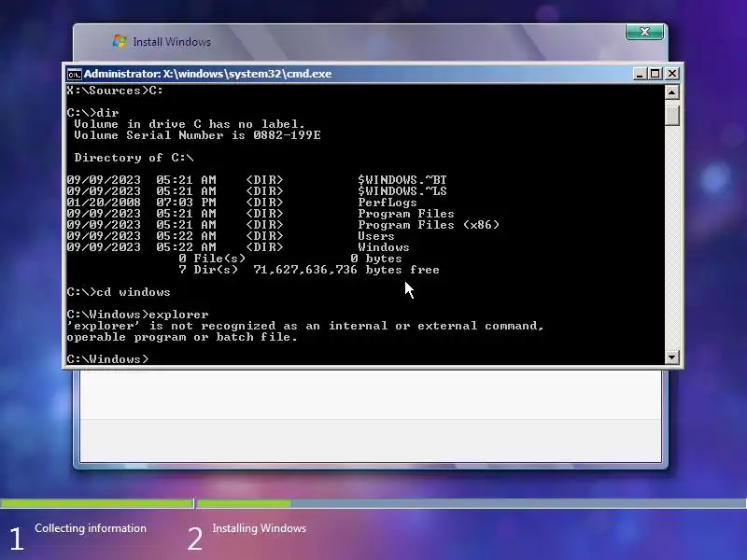Click the 'C:\>dir' command line
Image resolution: width=747 pixels, height=560 pixels.
point(92,113)
